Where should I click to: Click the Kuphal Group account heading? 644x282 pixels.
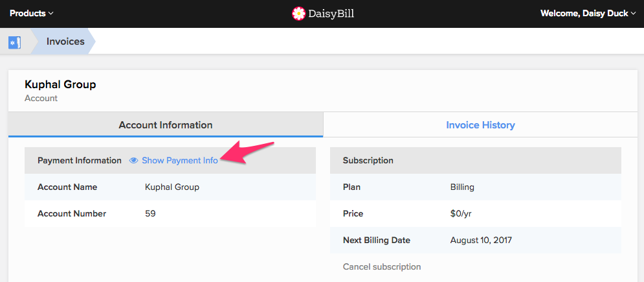[x=60, y=85]
